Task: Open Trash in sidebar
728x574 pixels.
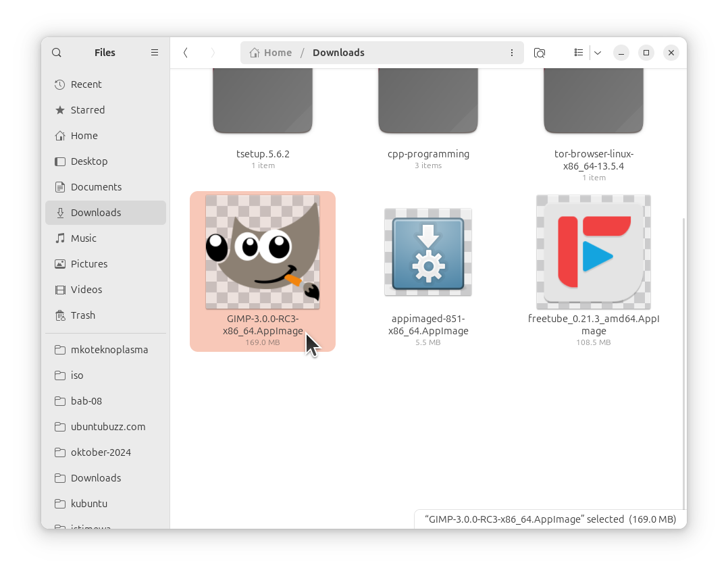Action: tap(105, 315)
